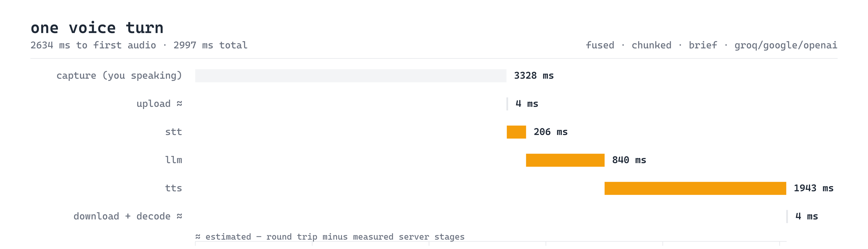
Task: Click the thin upload marker bar
Action: 507,104
